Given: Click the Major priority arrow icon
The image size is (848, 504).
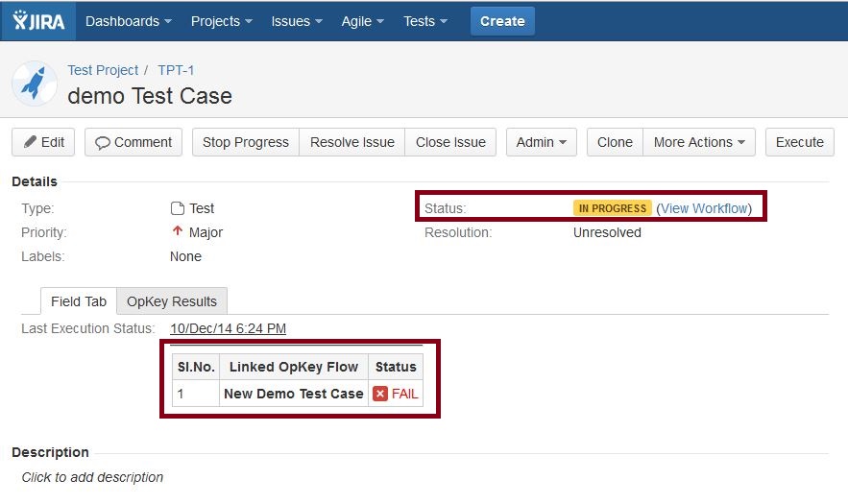Looking at the screenshot, I should coord(178,231).
